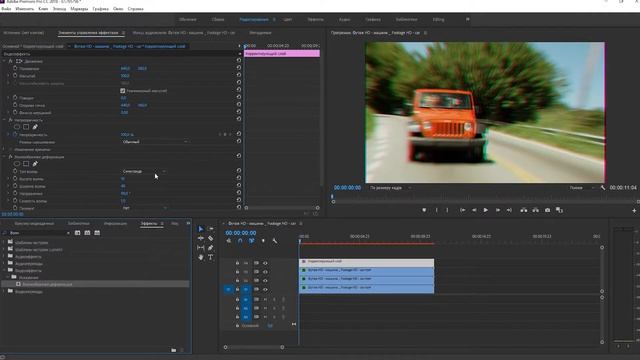Create ellipse mask under the Opacity effect
This screenshot has height=360, width=640.
click(17, 127)
